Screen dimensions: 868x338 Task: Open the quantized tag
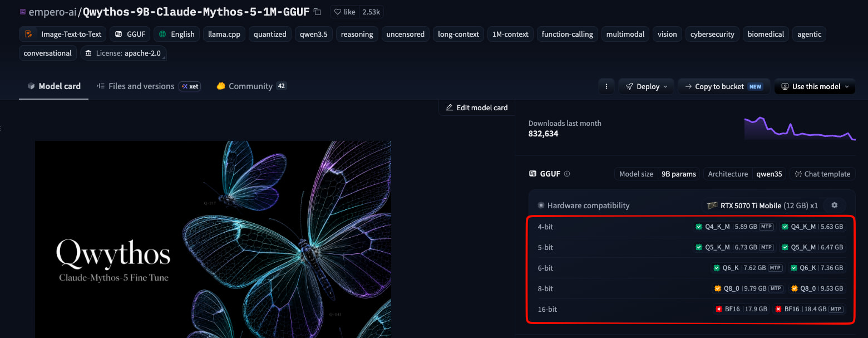point(270,34)
